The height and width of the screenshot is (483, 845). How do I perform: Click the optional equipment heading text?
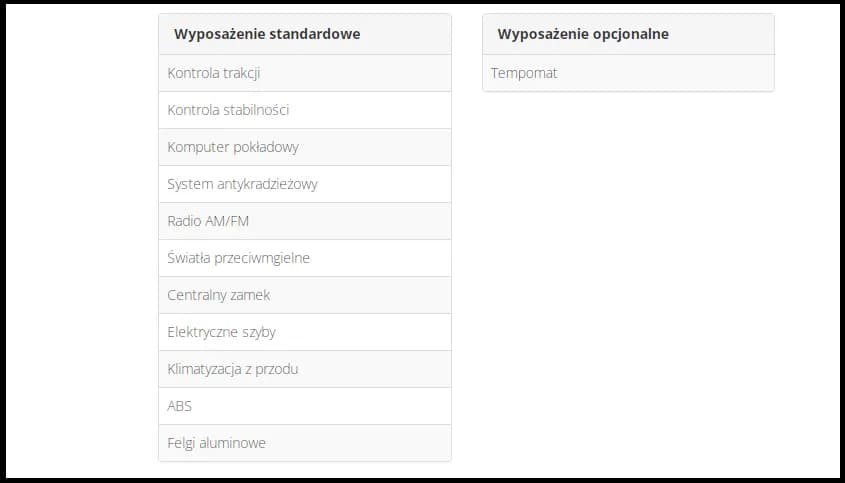click(583, 34)
